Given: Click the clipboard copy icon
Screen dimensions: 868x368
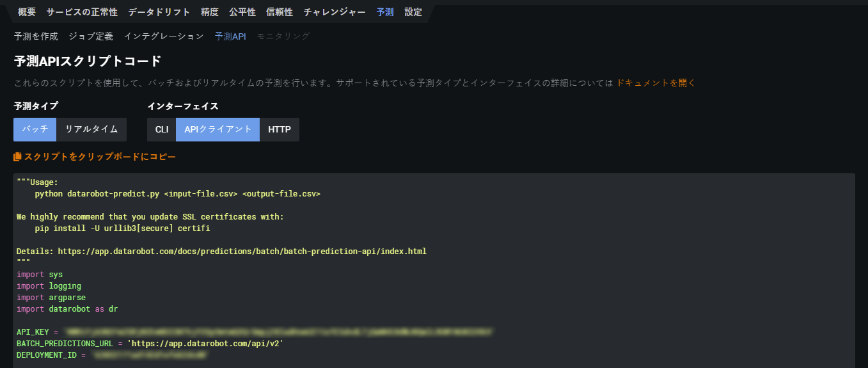Looking at the screenshot, I should pos(18,156).
